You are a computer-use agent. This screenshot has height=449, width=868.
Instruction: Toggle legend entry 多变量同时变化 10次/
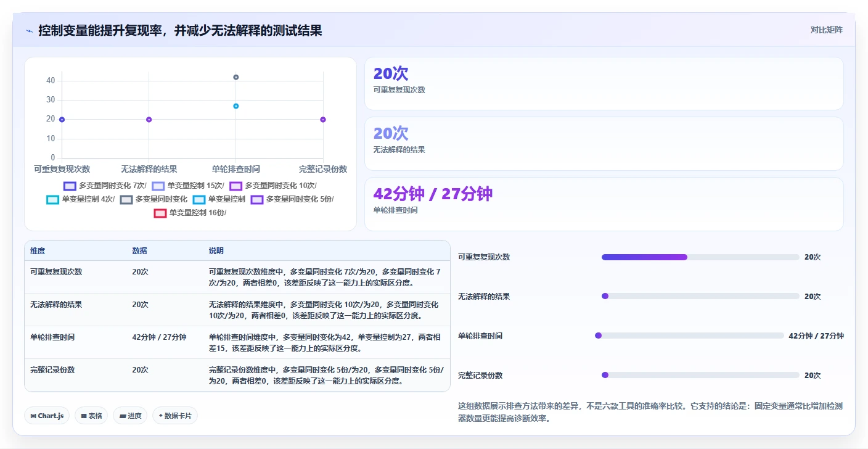273,186
